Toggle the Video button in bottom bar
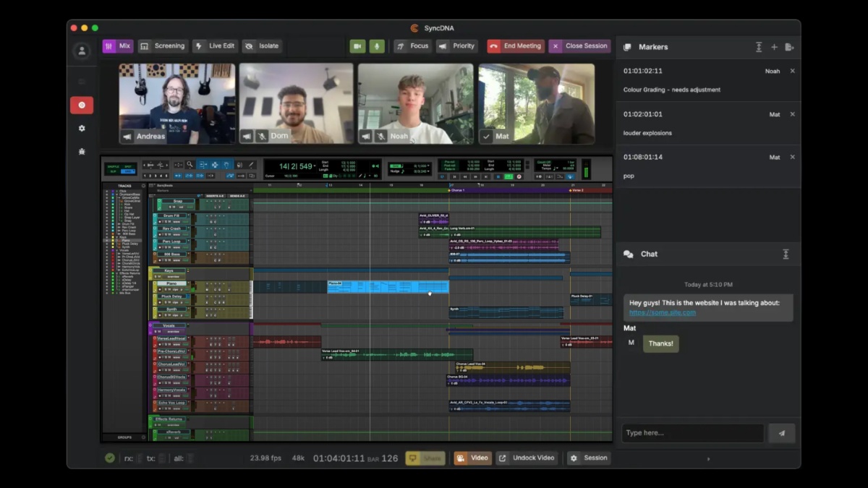The image size is (868, 488). (473, 458)
